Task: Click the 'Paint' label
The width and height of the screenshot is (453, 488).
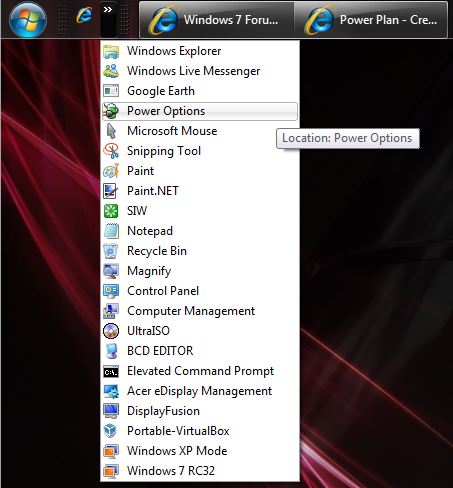Action: point(140,171)
